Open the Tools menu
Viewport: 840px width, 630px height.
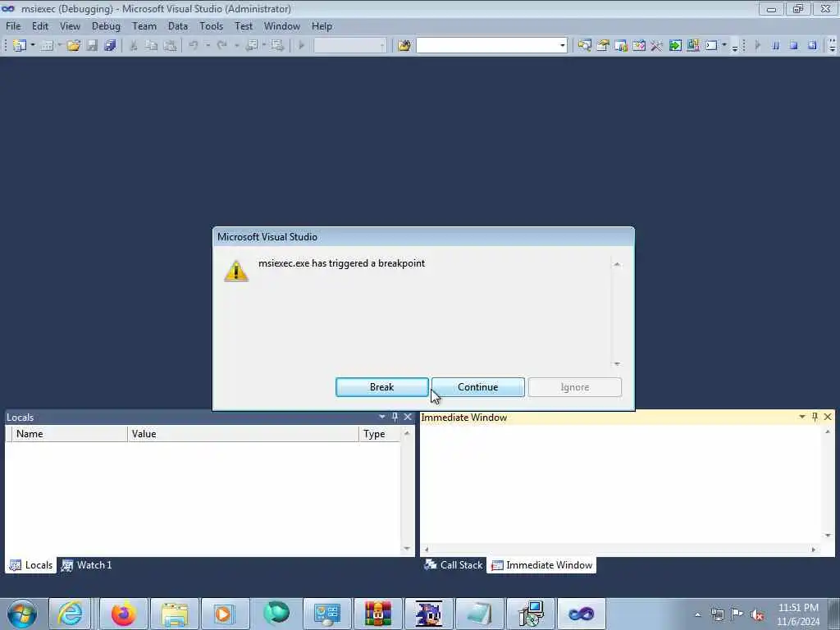211,26
